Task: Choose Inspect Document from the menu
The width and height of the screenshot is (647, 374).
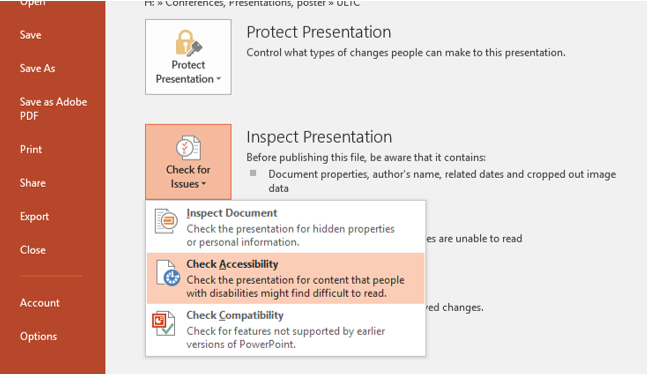Action: (286, 227)
